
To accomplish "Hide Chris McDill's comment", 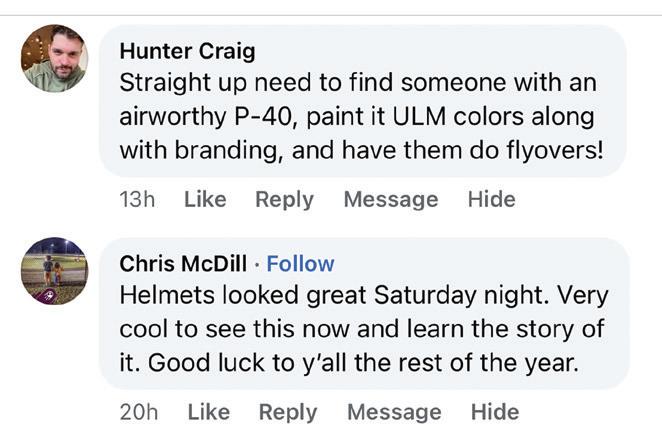I will coord(495,412).
